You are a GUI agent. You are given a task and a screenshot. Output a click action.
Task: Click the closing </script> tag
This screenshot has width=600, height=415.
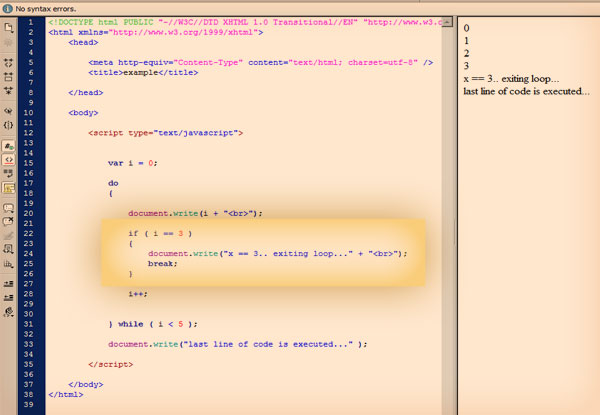tap(111, 364)
